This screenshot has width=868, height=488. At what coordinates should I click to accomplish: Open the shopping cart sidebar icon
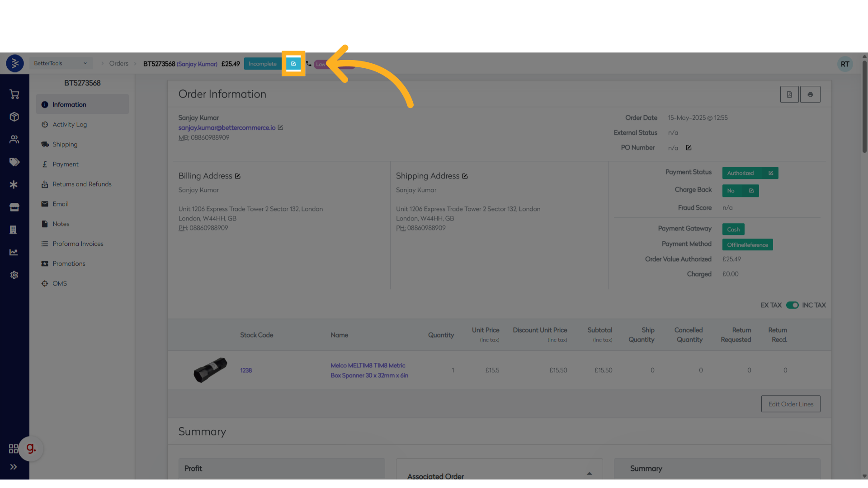14,94
